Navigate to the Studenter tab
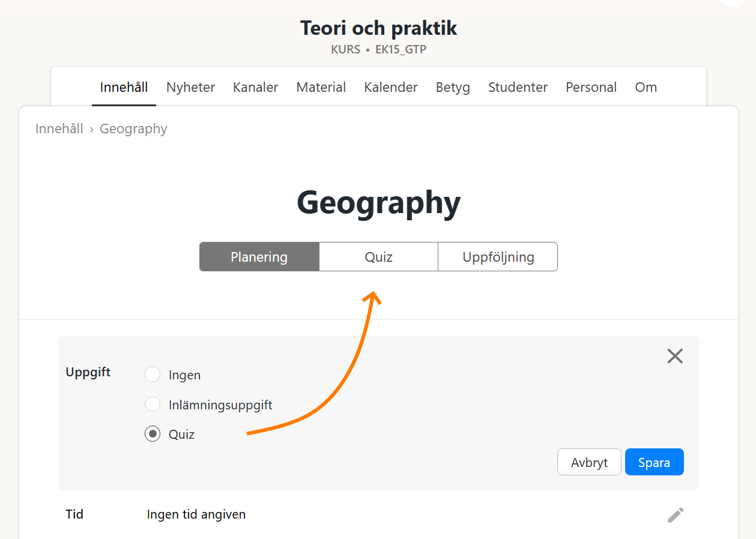 click(518, 87)
